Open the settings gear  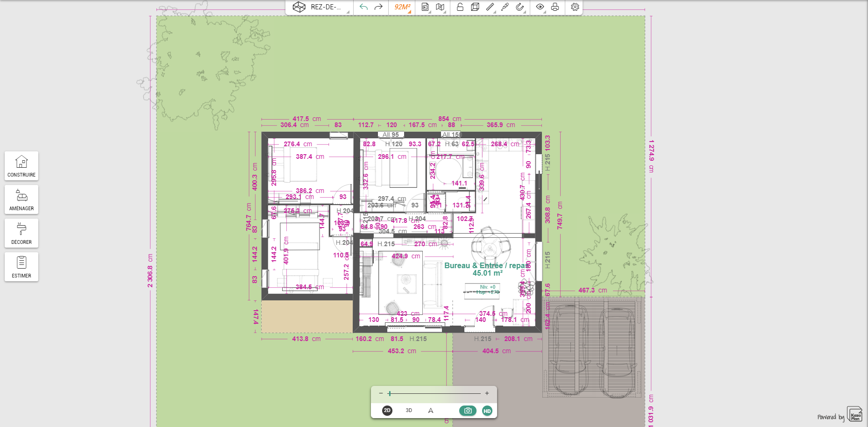[575, 7]
